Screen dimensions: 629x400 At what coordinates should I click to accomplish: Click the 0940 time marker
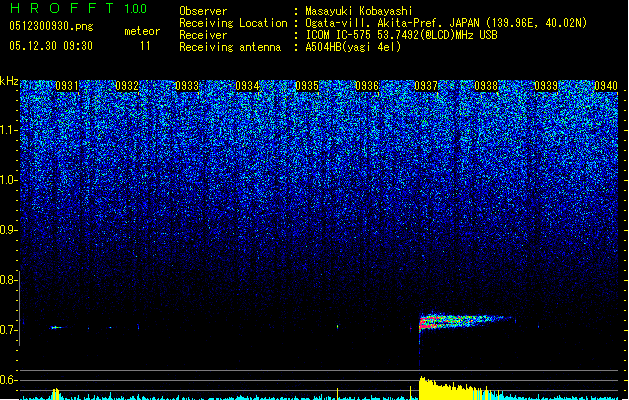pos(606,86)
